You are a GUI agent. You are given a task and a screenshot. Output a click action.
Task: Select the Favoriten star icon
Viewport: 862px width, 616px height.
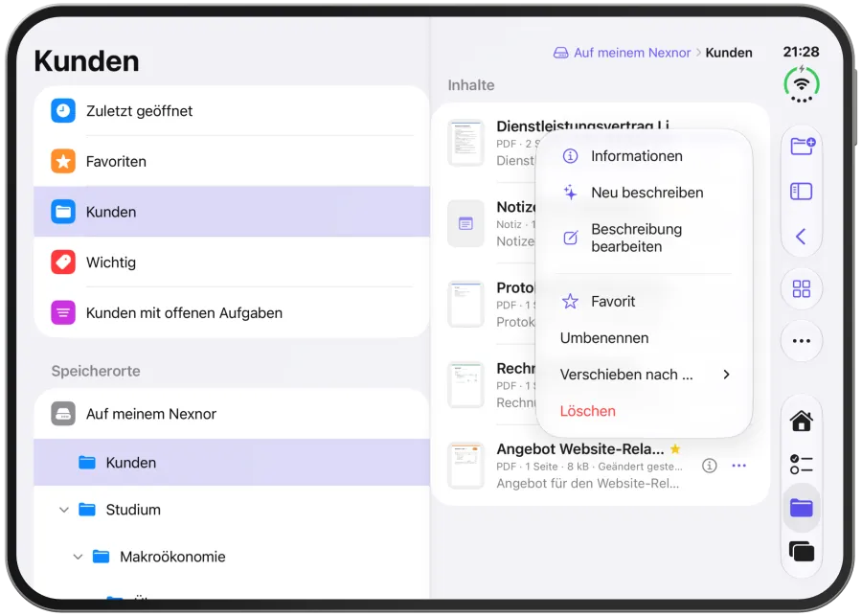click(x=63, y=161)
